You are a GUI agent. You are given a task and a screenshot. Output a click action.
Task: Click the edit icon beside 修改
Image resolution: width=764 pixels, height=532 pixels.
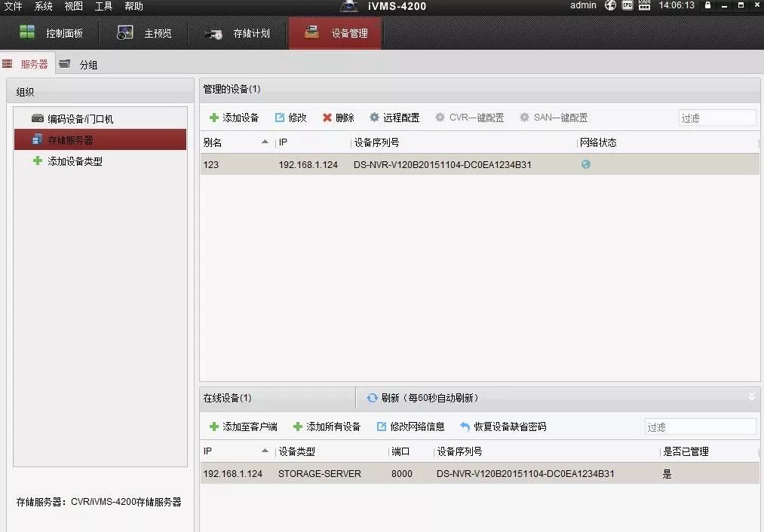(x=280, y=118)
